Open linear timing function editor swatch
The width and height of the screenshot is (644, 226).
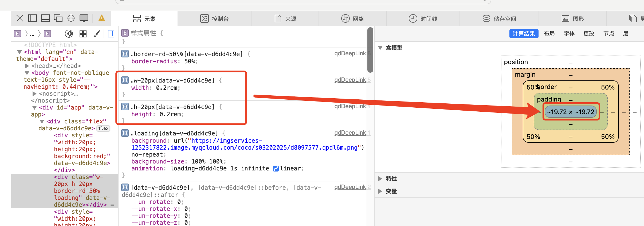276,169
